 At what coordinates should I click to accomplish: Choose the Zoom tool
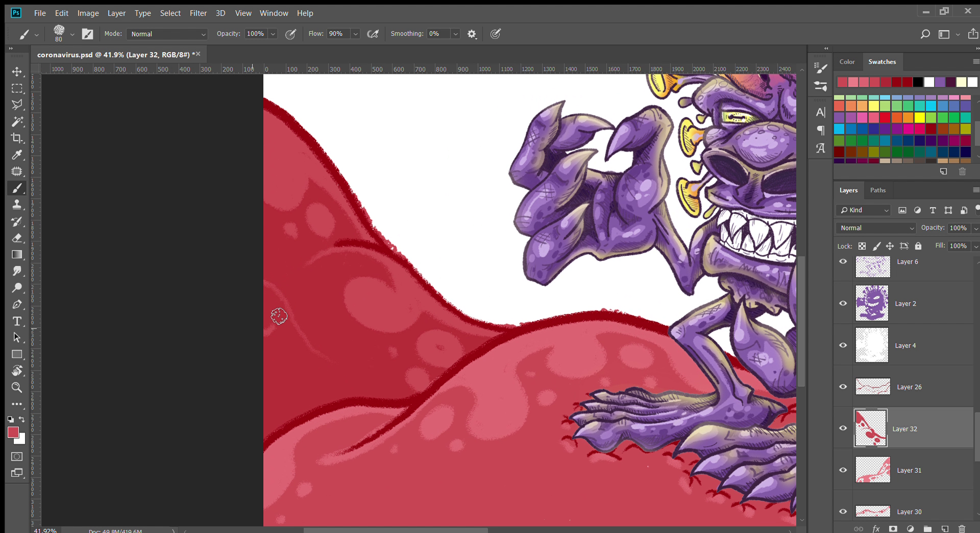point(17,387)
